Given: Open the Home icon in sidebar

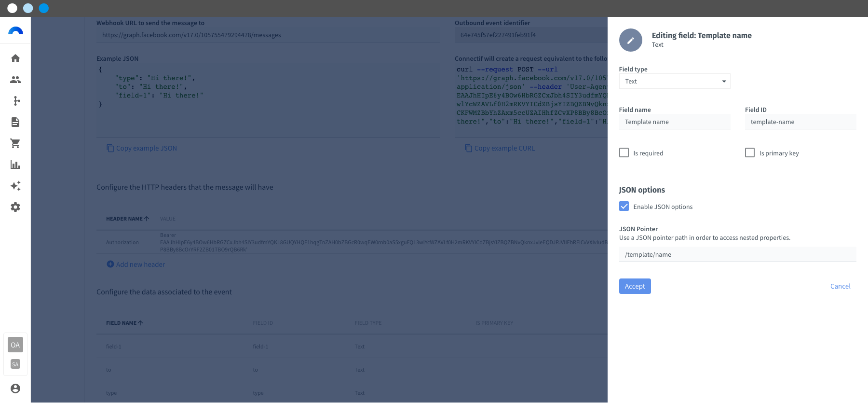Looking at the screenshot, I should (15, 58).
